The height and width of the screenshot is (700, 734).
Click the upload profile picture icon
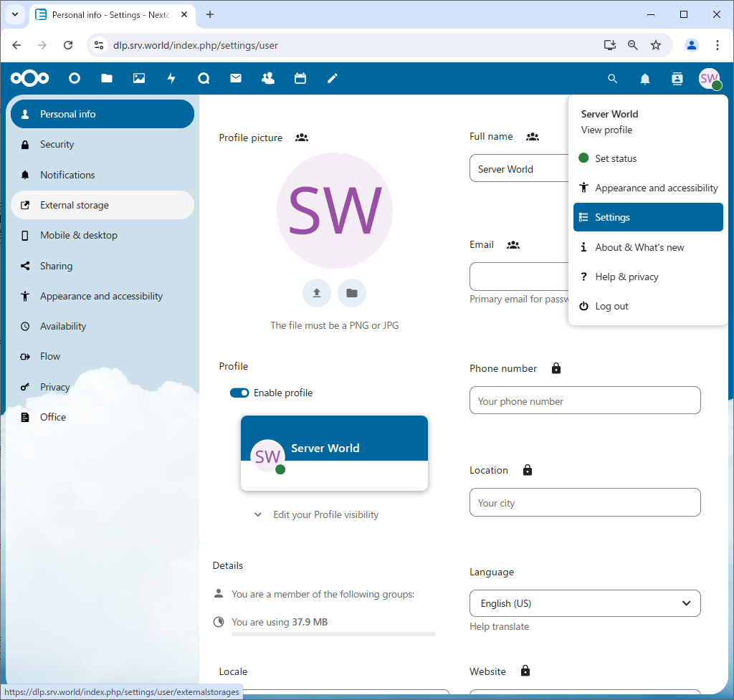(x=317, y=293)
